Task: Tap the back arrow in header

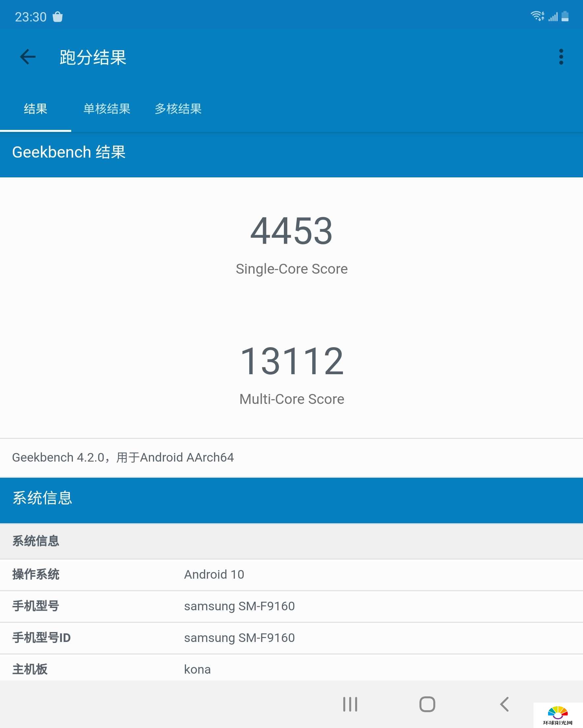Action: (28, 57)
